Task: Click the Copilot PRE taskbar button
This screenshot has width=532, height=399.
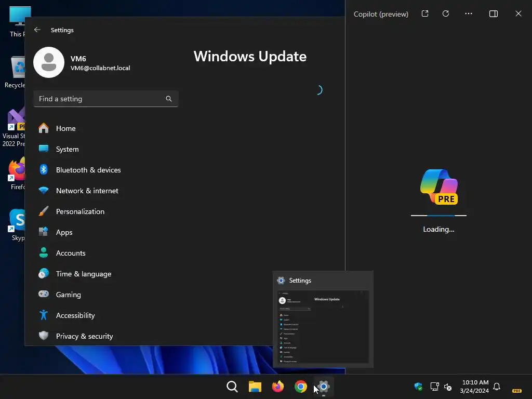Action: 517,391
